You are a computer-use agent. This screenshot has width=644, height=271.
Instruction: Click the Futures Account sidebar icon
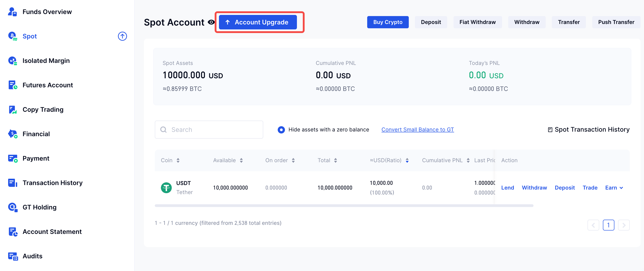[12, 85]
